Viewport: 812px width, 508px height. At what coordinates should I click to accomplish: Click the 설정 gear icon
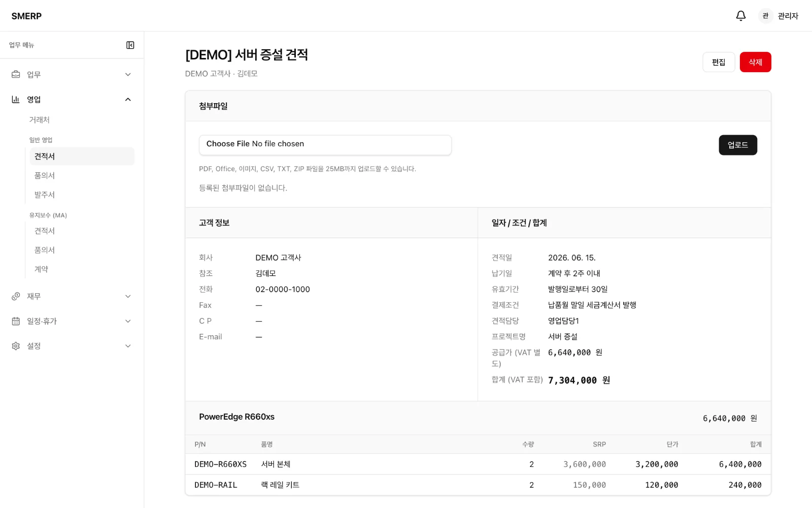click(x=16, y=346)
